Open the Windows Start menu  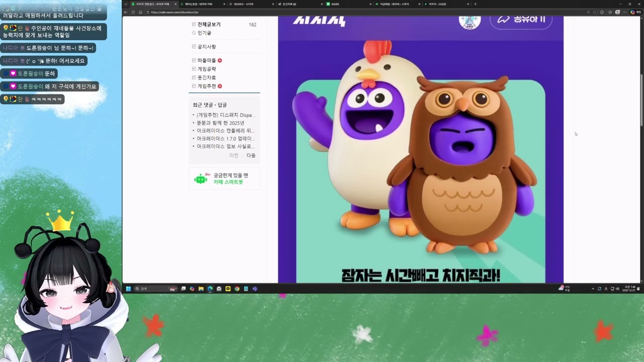(128, 289)
